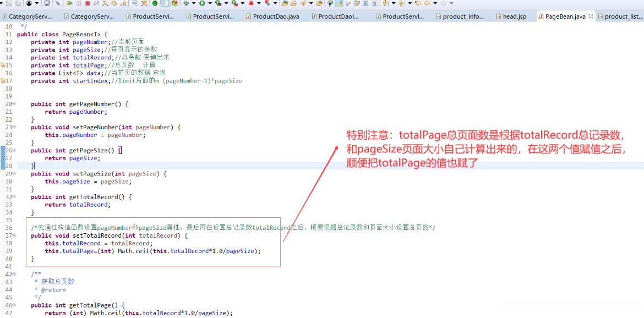The image size is (644, 318).
Task: Click the Disconnect debug icon
Action: tap(96, 3)
